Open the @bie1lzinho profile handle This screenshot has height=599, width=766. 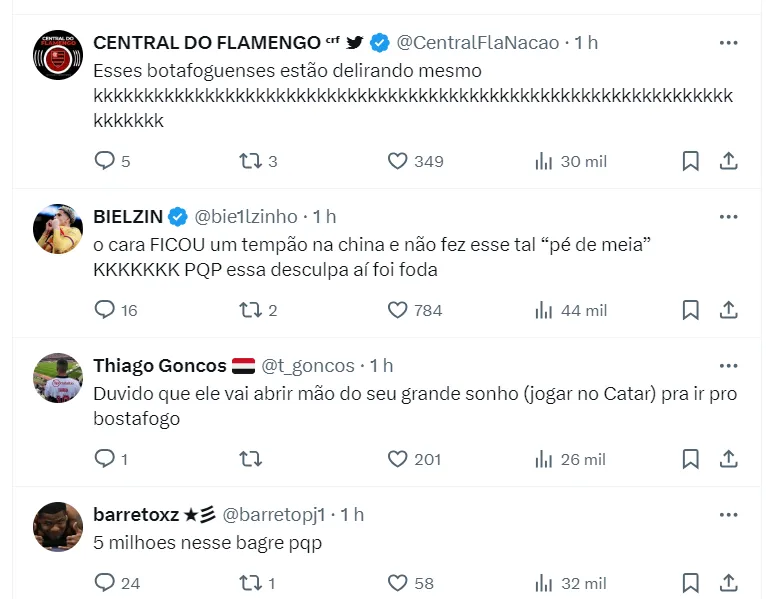[x=245, y=217]
